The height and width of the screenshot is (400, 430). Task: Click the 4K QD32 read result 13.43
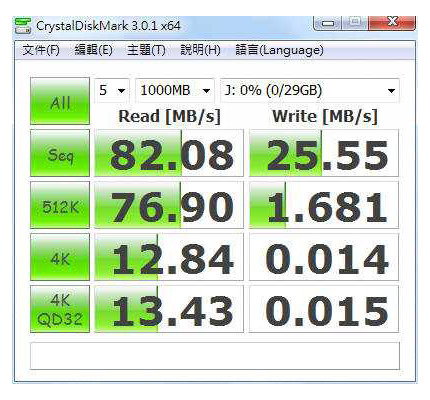(169, 309)
